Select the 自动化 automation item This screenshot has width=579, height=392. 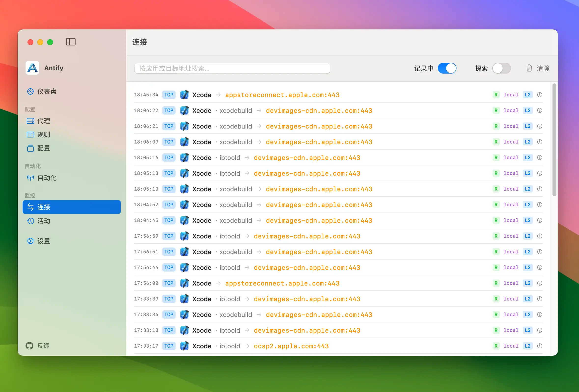(72, 178)
